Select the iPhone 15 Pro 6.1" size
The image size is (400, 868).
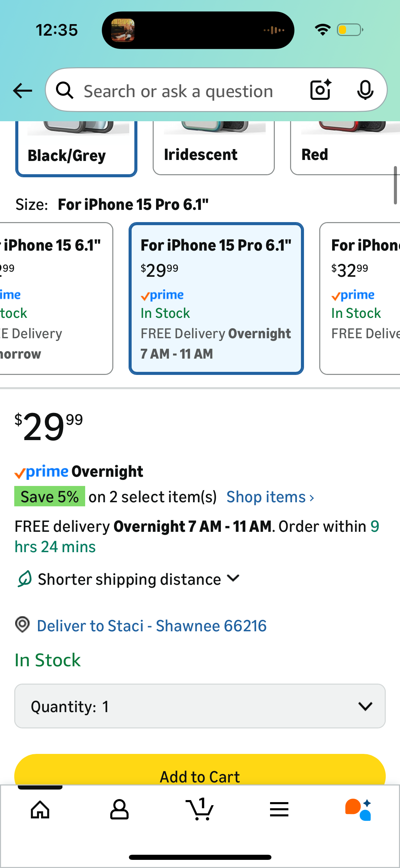216,299
